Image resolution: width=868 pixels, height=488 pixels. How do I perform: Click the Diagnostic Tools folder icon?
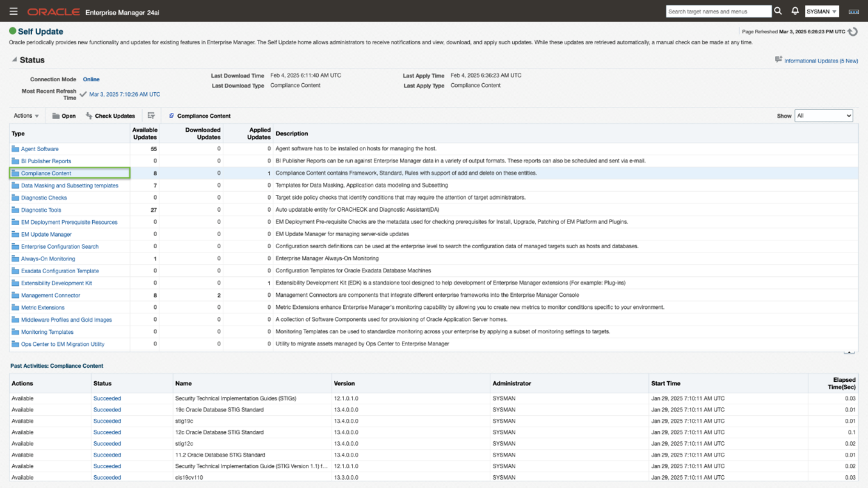click(x=15, y=210)
